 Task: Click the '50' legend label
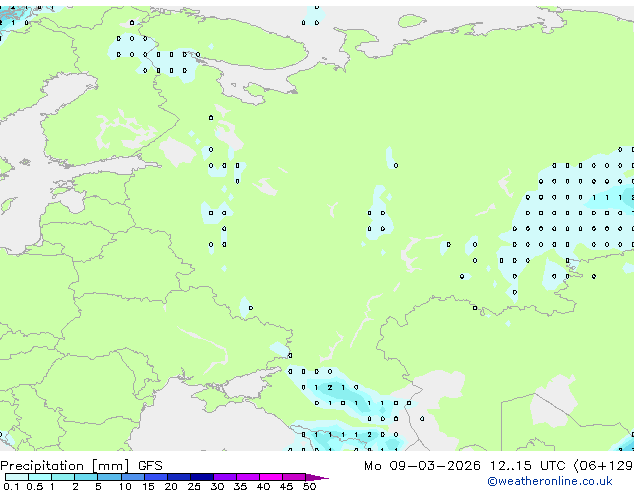pyautogui.click(x=309, y=486)
